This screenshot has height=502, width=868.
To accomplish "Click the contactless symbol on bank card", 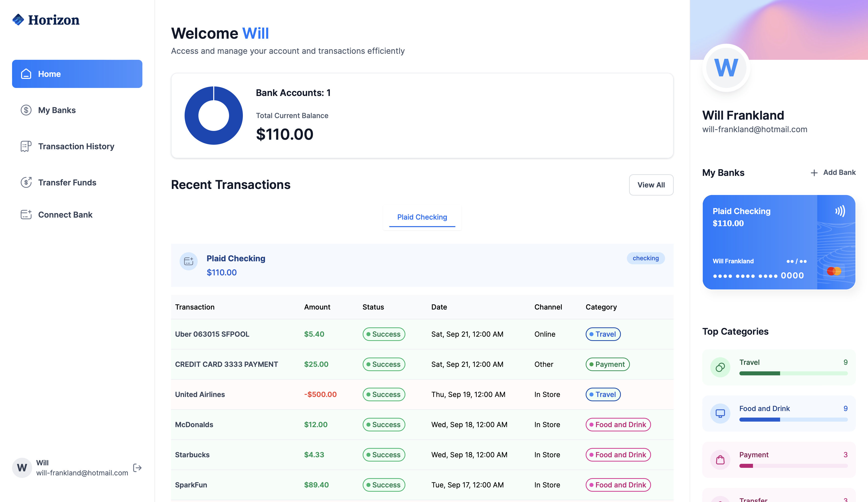I will (x=840, y=211).
